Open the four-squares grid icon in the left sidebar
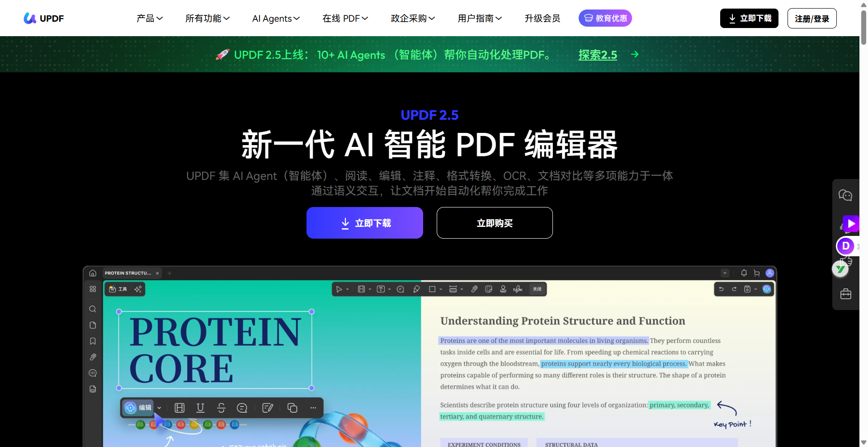The image size is (868, 447). 93,289
